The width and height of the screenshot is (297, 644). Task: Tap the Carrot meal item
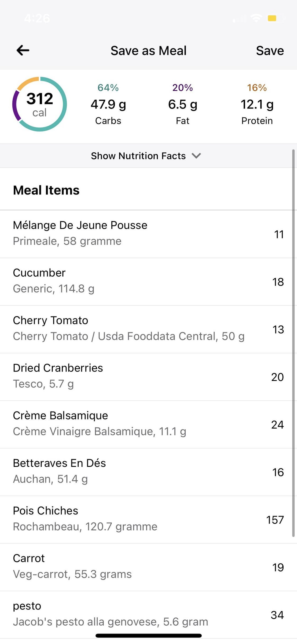148,567
